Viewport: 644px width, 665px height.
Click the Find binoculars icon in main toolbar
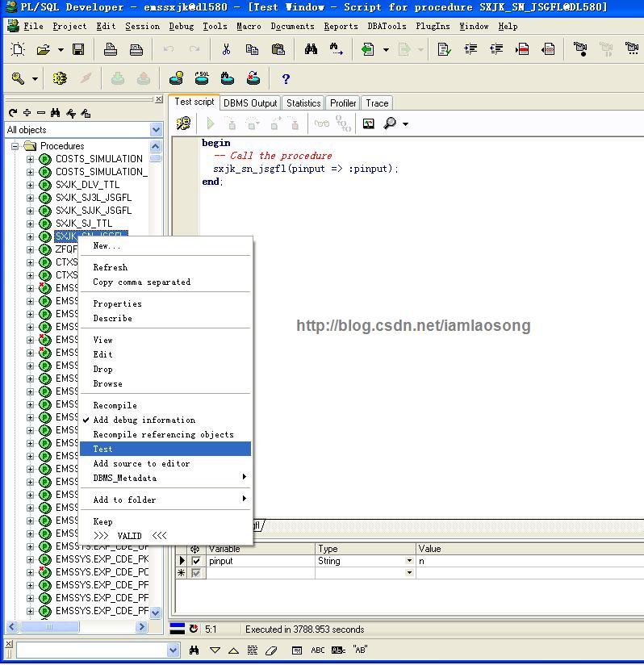311,49
